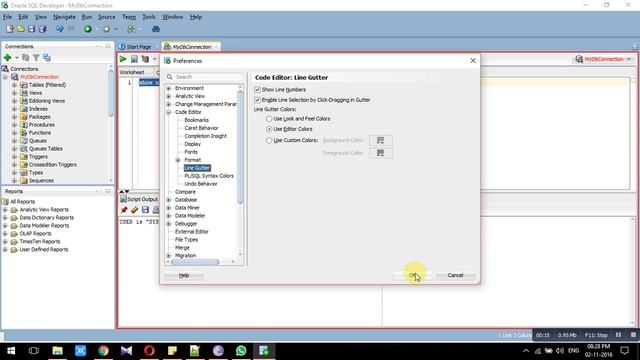
Task: Open WhatsApp from the taskbar
Action: pos(241,351)
